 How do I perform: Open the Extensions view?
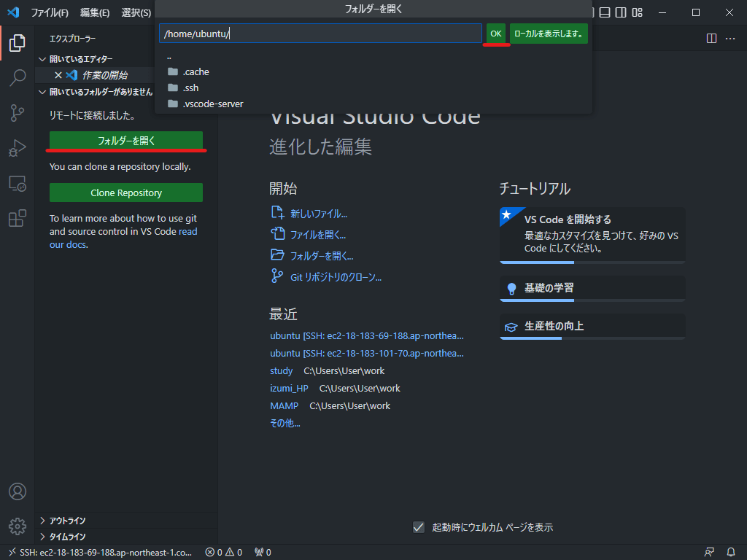pos(17,218)
